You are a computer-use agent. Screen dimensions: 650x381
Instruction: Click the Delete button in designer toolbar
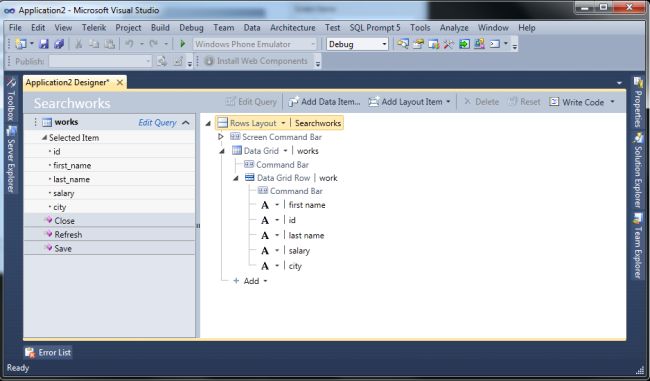(x=481, y=102)
